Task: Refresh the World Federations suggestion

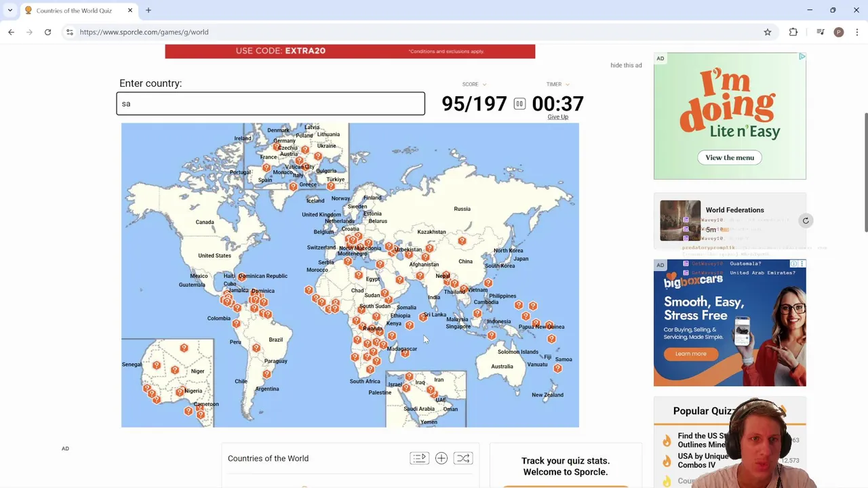Action: click(x=806, y=220)
